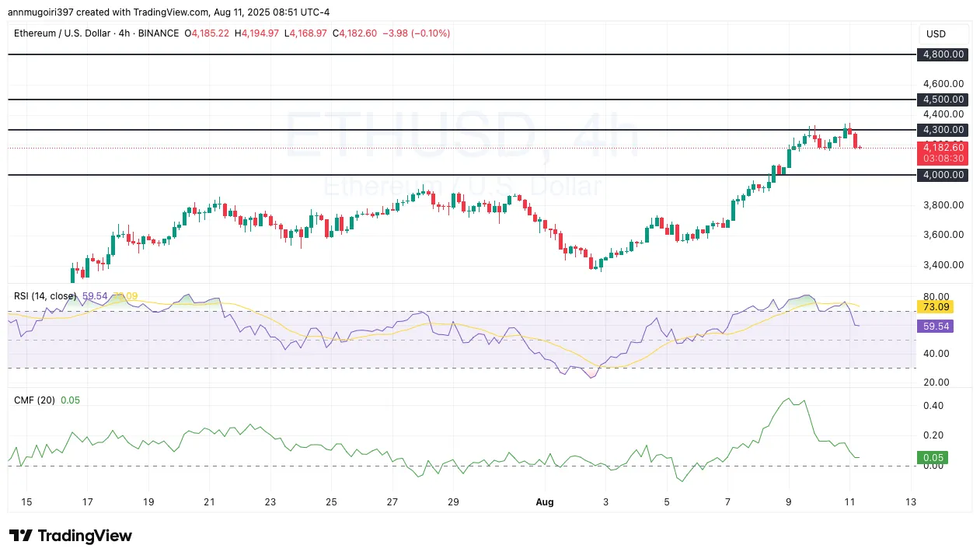This screenshot has height=559, width=980.
Task: Click the candle countdown timer 03:08:30
Action: tap(943, 158)
